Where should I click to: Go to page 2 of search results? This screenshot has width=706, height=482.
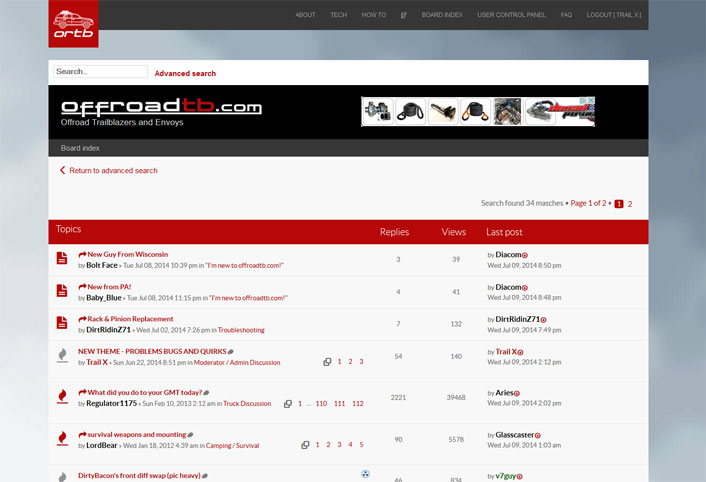click(x=630, y=203)
